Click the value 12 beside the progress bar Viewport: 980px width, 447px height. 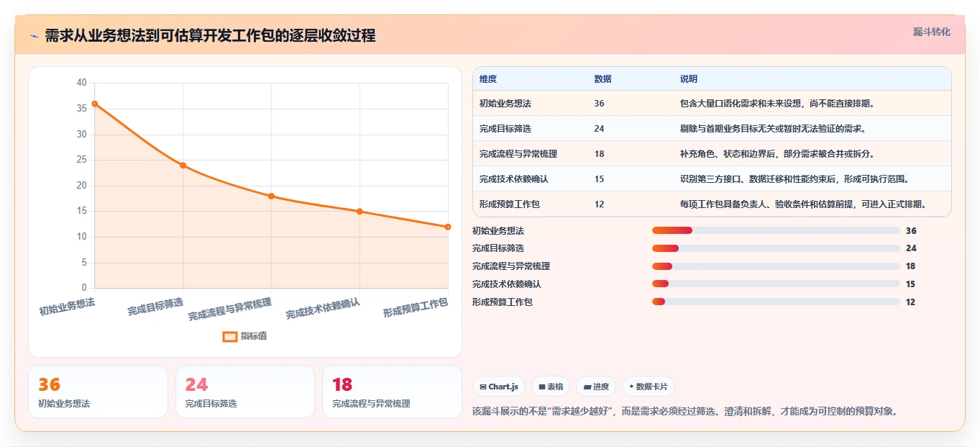pos(911,302)
